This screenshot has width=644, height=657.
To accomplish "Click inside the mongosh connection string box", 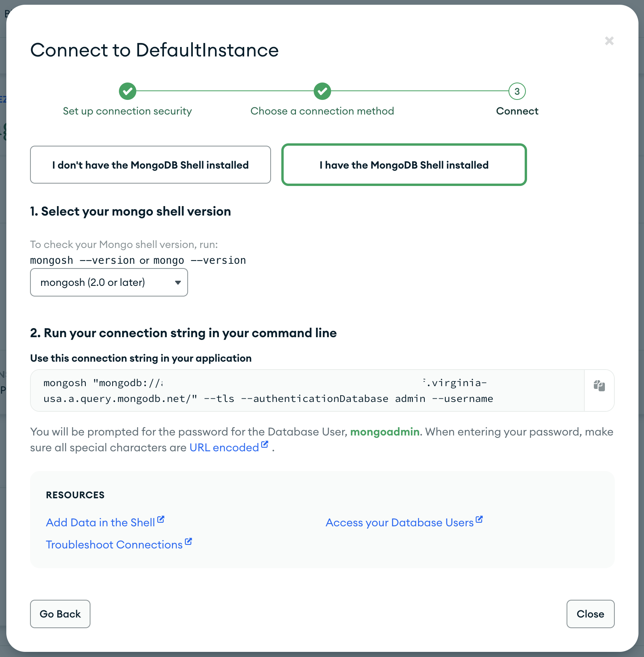I will pyautogui.click(x=307, y=390).
